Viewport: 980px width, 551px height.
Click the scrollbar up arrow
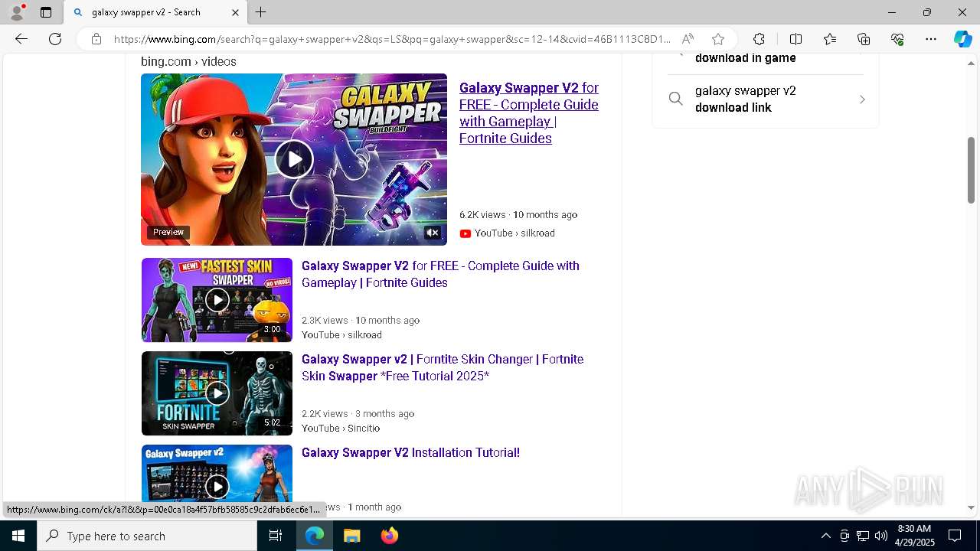[x=972, y=63]
